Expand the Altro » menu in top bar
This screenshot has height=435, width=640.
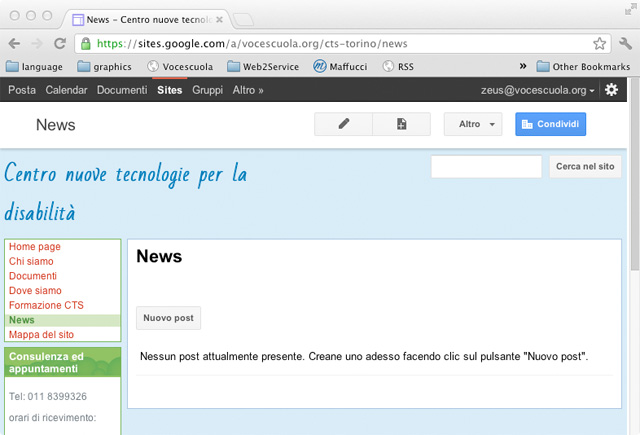[247, 90]
